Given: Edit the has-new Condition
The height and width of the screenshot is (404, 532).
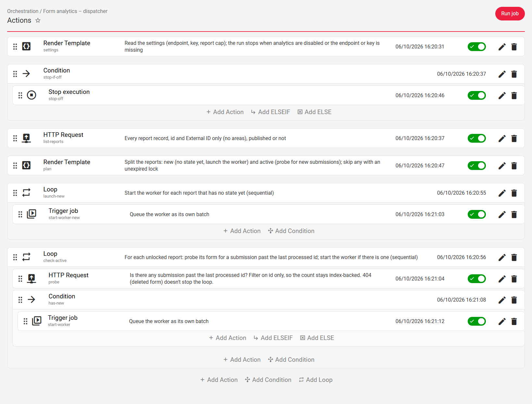Looking at the screenshot, I should point(502,300).
